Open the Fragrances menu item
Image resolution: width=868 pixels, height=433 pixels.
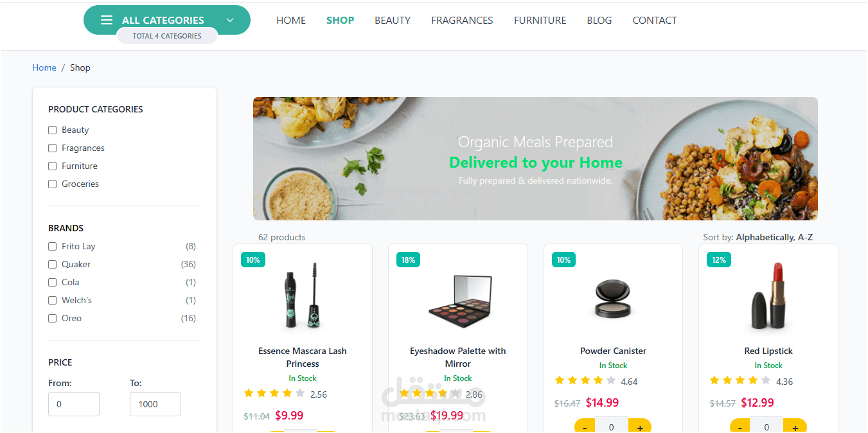click(x=462, y=21)
